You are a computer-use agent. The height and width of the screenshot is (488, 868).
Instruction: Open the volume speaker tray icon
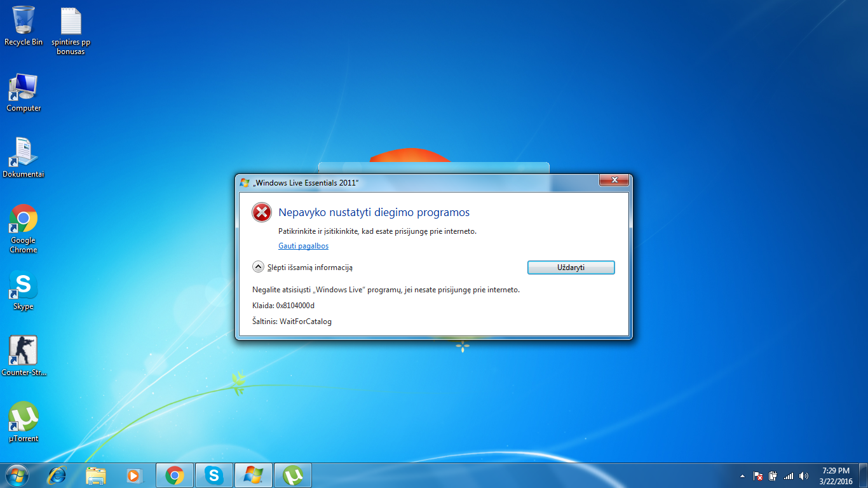click(804, 476)
